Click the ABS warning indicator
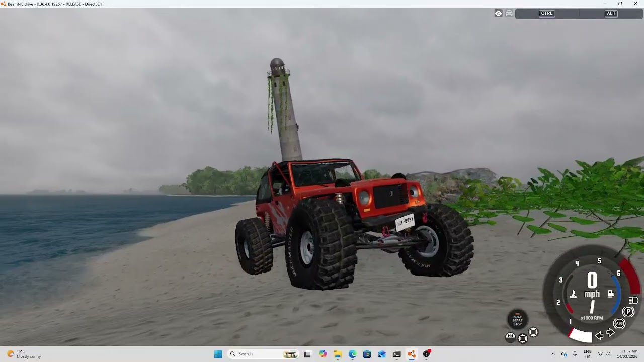This screenshot has height=362, width=644. click(619, 324)
